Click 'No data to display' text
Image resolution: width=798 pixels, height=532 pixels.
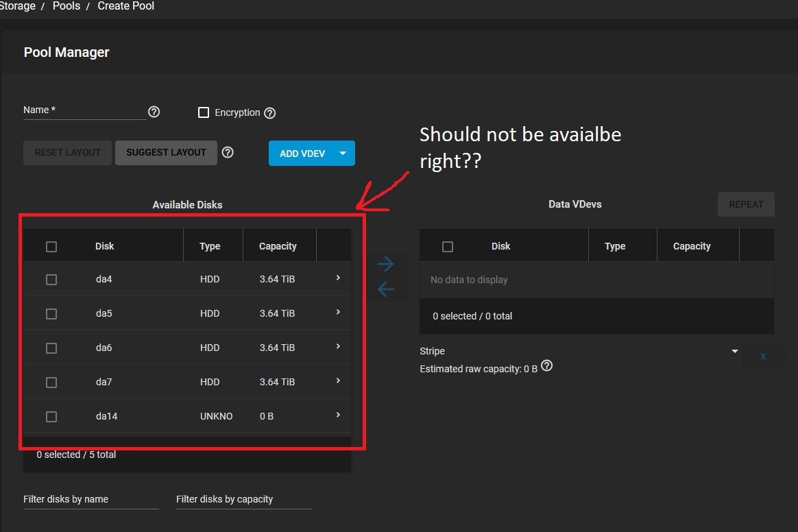click(469, 280)
